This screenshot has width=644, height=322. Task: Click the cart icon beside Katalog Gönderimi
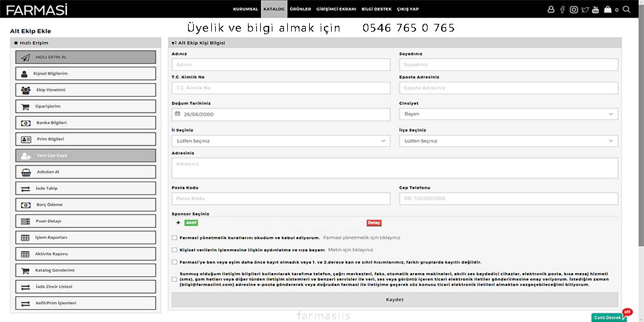[26, 271]
